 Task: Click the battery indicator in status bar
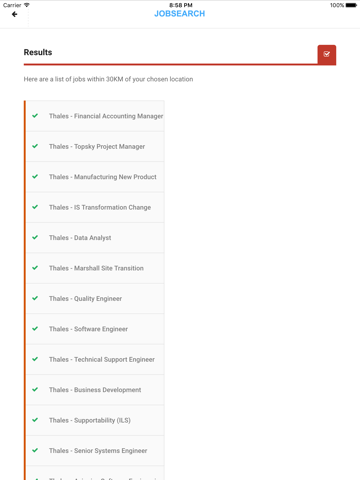tap(351, 5)
